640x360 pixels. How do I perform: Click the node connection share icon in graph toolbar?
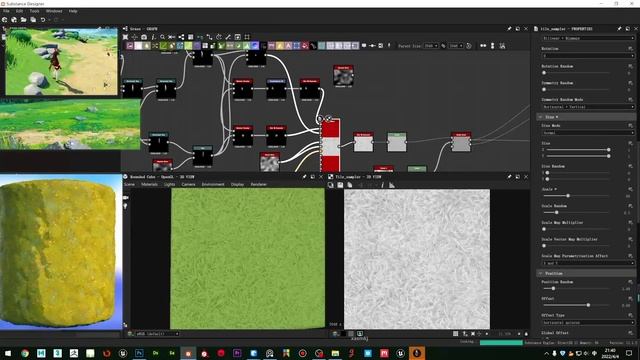click(181, 37)
